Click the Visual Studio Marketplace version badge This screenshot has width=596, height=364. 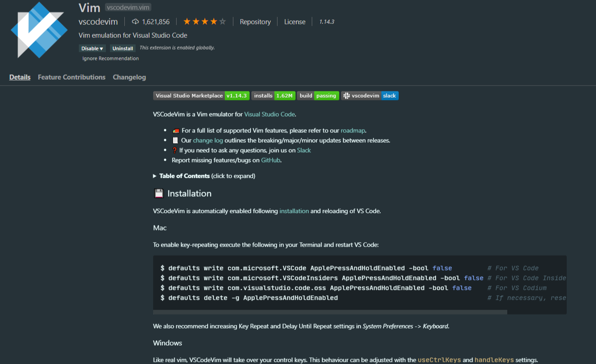coord(201,95)
